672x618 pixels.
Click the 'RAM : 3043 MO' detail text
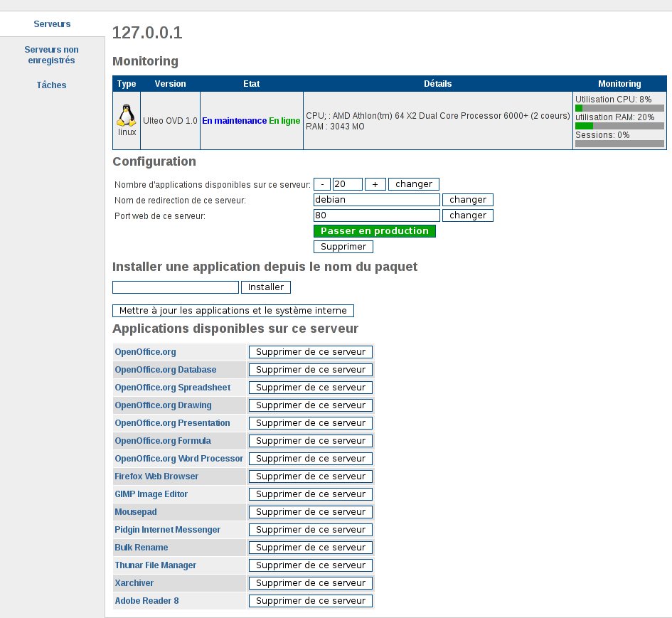(x=335, y=127)
